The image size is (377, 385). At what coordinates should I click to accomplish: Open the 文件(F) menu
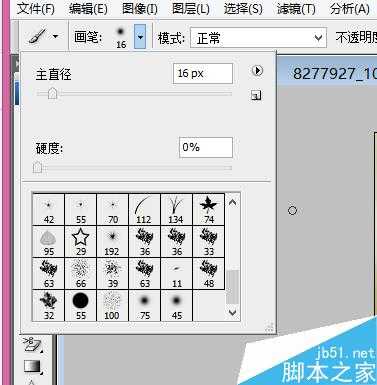pos(35,8)
